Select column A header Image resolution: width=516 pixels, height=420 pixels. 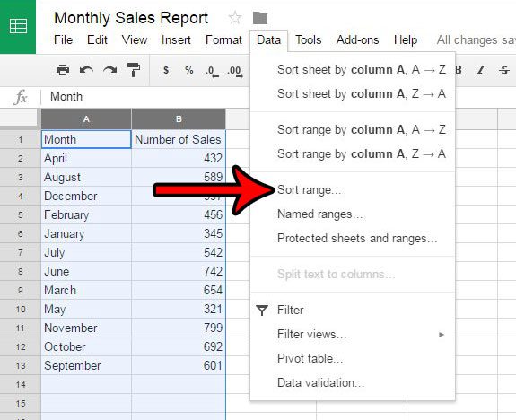click(86, 118)
